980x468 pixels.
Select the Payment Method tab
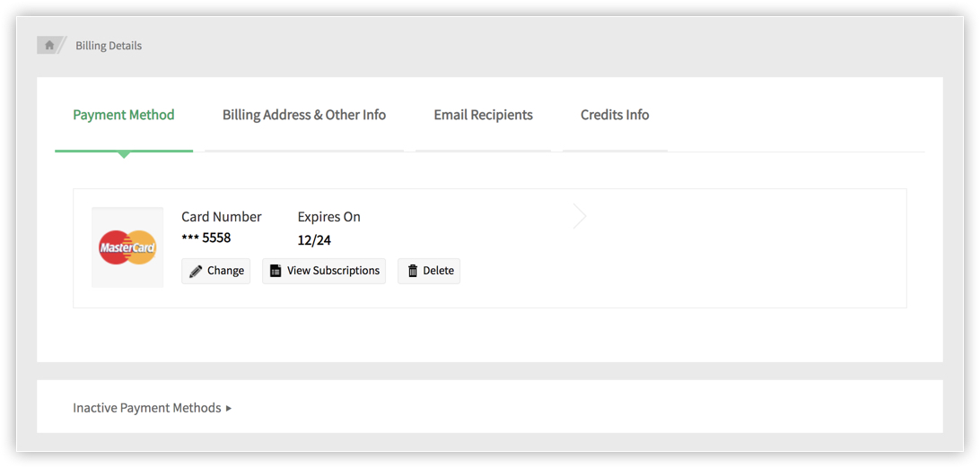[124, 115]
